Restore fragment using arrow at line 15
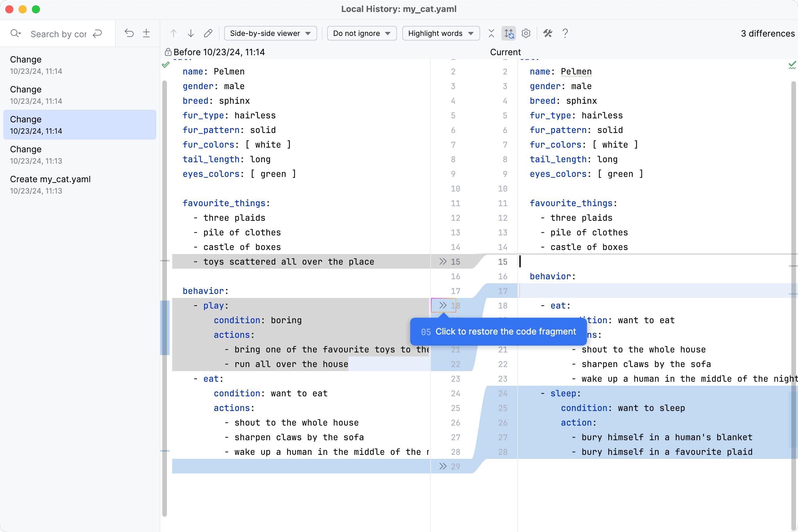798x532 pixels. coord(443,261)
